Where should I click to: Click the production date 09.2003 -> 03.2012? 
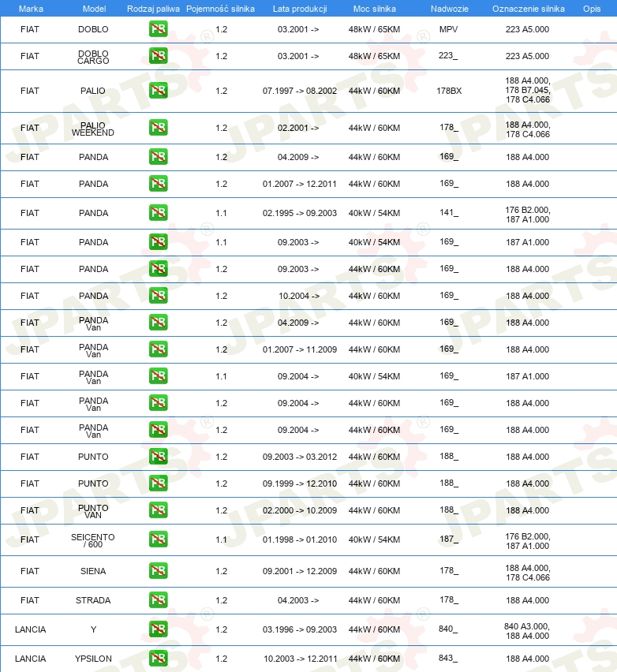point(300,457)
